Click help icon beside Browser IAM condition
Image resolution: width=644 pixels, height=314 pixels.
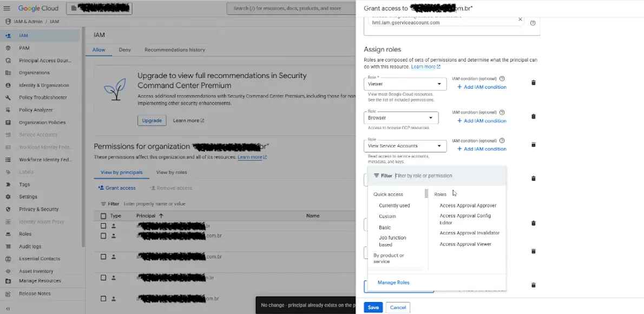tap(502, 112)
